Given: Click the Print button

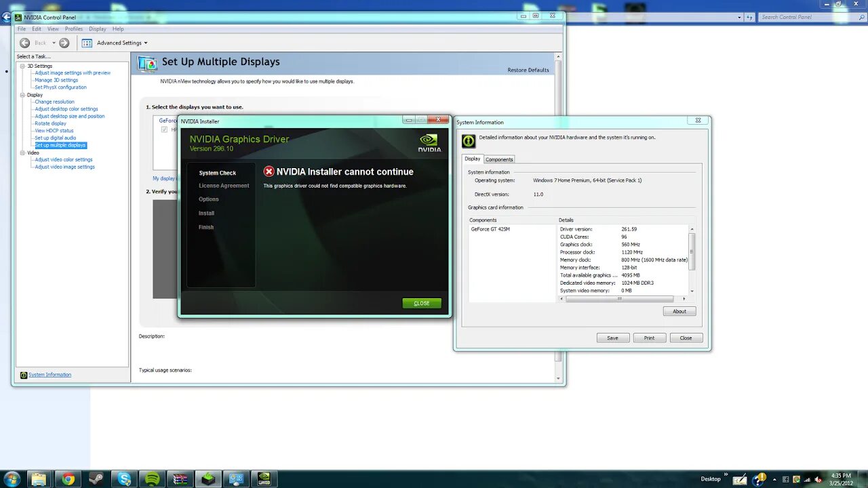Looking at the screenshot, I should coord(650,338).
